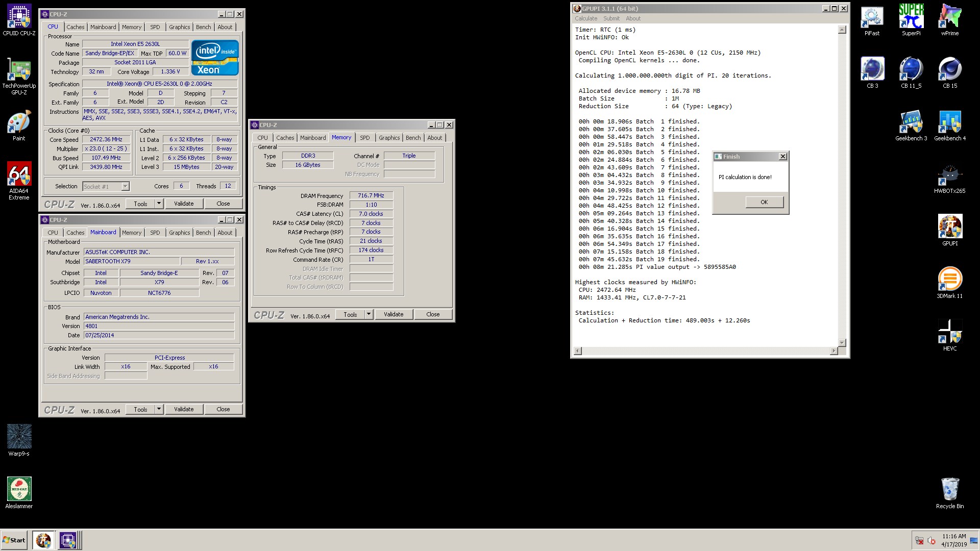The image size is (980, 551).
Task: Open AIDA64 Extreme desktop icon
Action: (19, 181)
